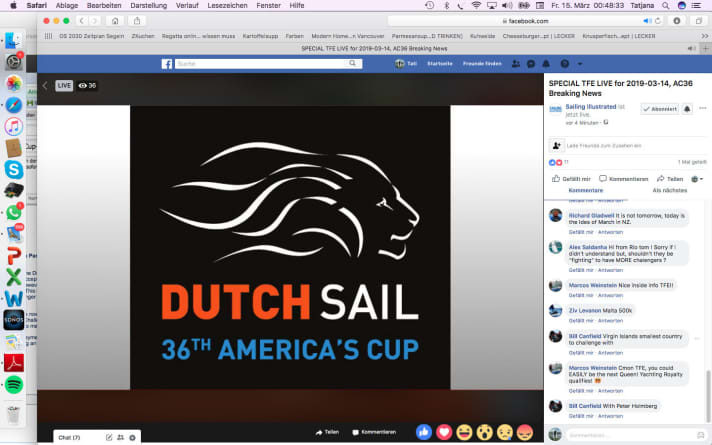
Task: Toggle notifications bell for Sailing Illustrated
Action: [687, 109]
